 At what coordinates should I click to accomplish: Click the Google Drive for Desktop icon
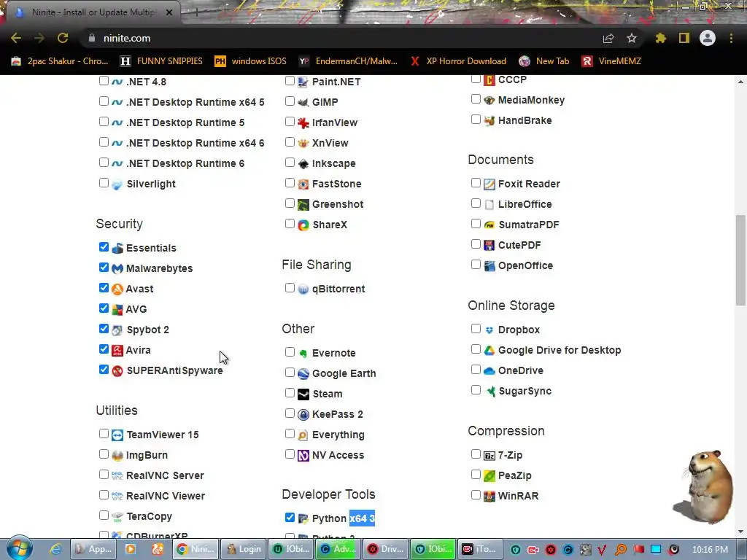pyautogui.click(x=489, y=351)
